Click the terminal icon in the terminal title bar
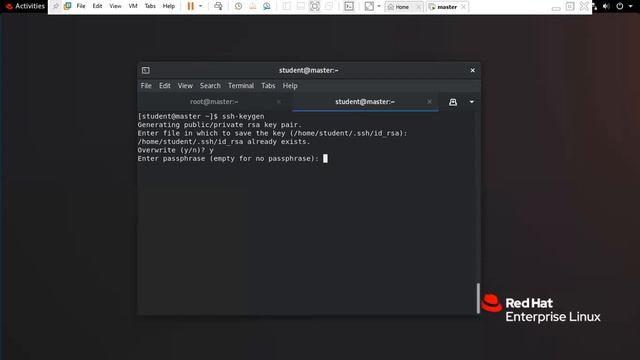Screen dimensions: 640x360 tap(146, 70)
